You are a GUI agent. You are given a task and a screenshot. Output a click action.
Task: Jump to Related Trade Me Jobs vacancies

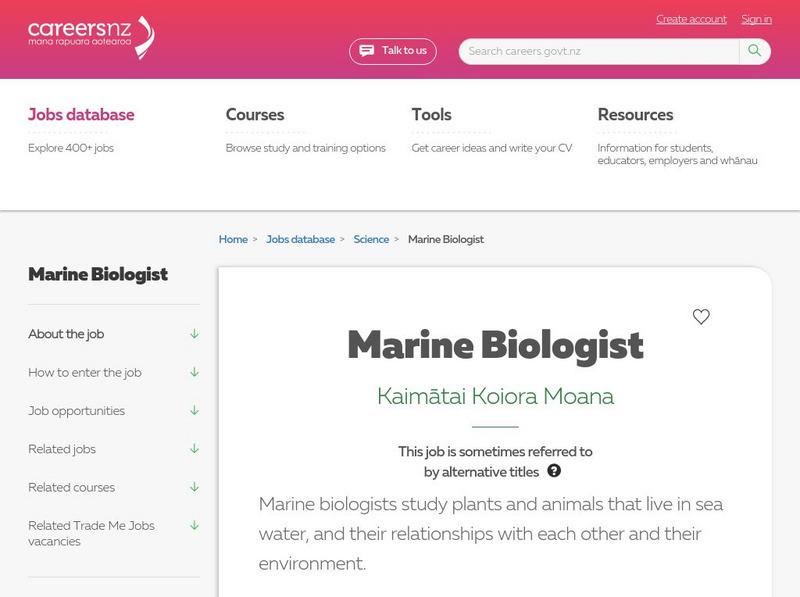(x=91, y=533)
